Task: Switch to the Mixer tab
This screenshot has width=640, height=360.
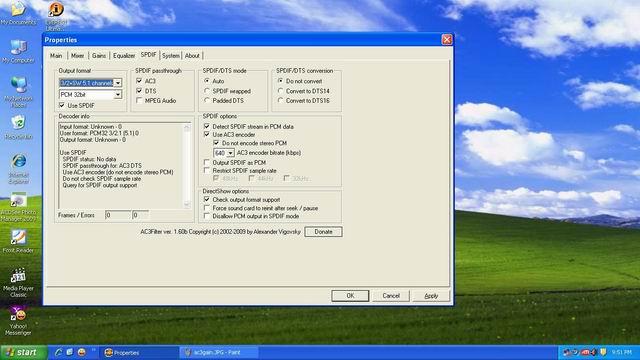Action: (x=78, y=56)
